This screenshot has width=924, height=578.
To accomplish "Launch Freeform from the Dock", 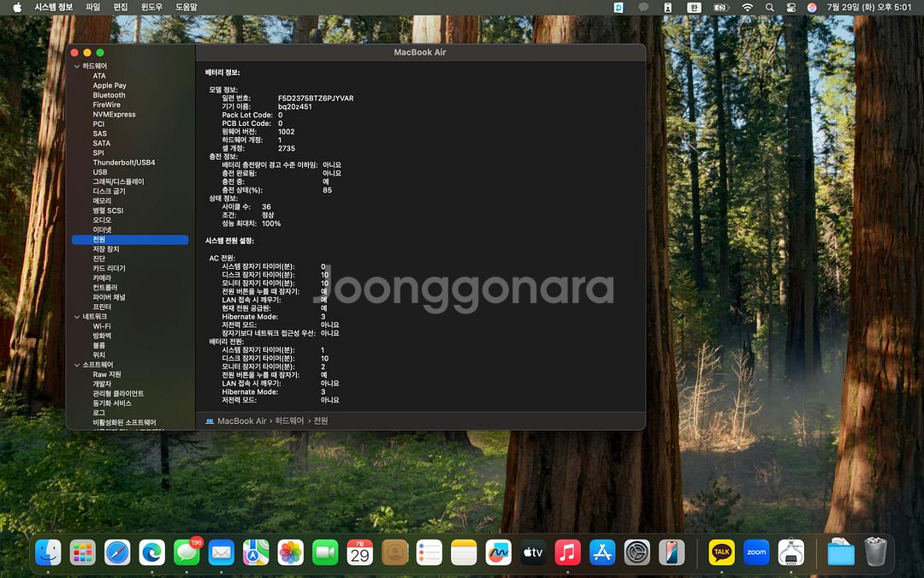I will (499, 552).
